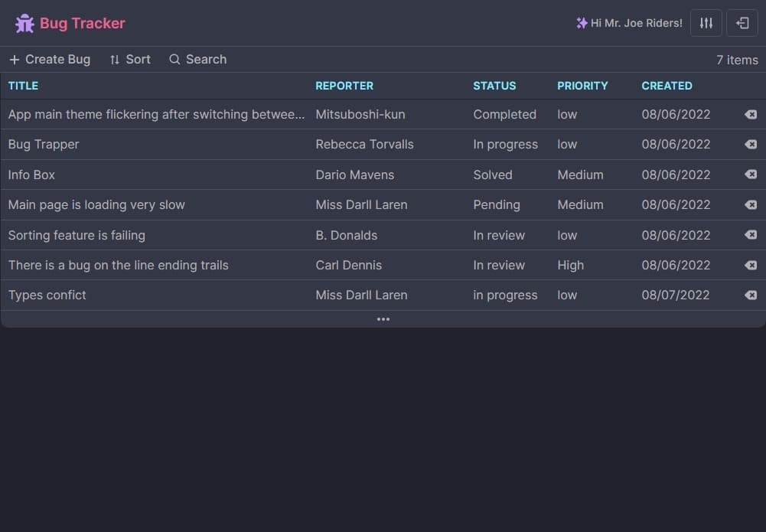Open the filter settings icon top right
This screenshot has width=766, height=532.
705,23
